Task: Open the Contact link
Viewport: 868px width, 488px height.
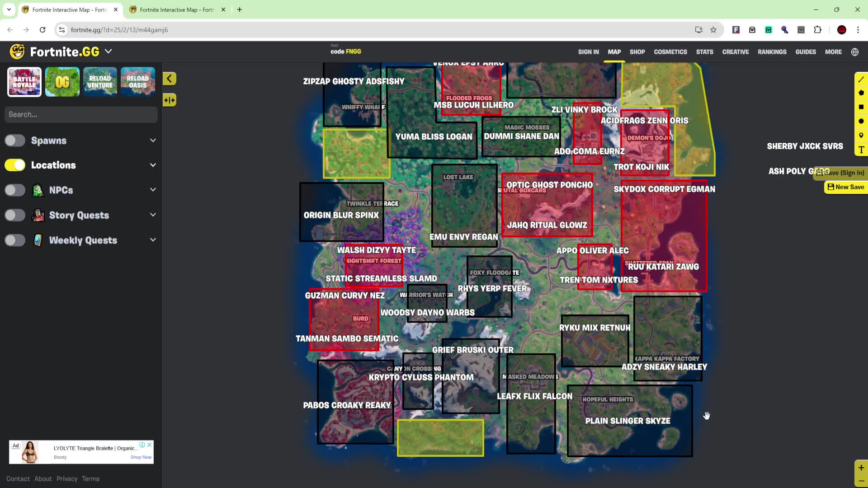Action: pos(18,479)
